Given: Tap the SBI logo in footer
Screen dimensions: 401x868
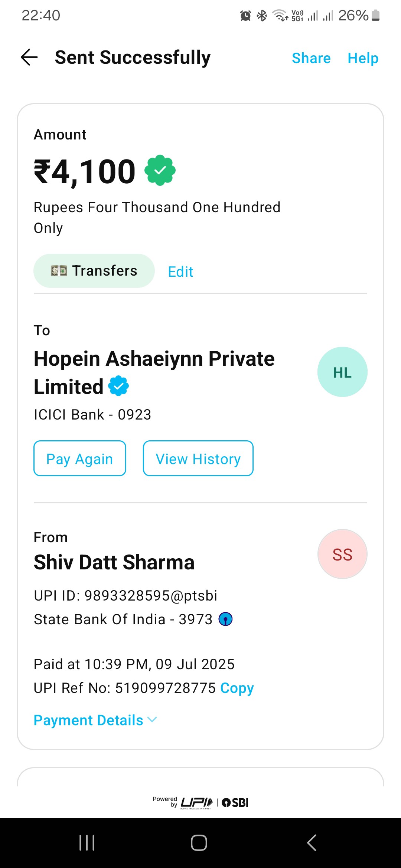Looking at the screenshot, I should click(235, 803).
